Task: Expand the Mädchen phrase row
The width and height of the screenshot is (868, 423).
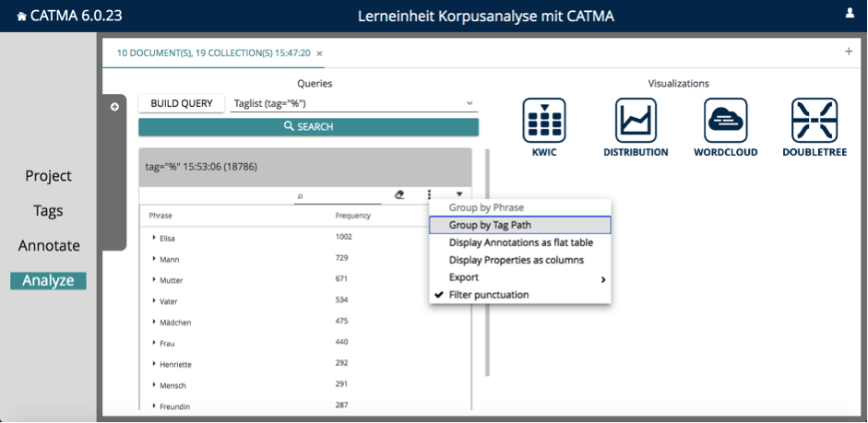Action: (x=154, y=322)
